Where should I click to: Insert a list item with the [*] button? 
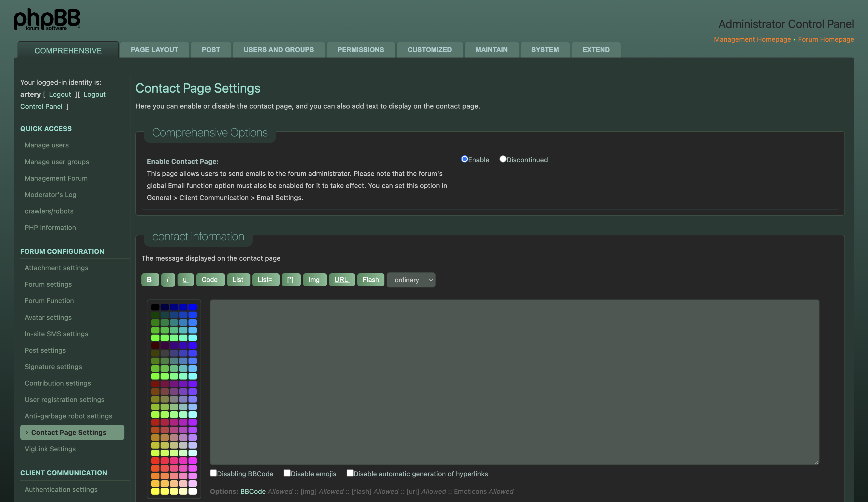coord(290,280)
